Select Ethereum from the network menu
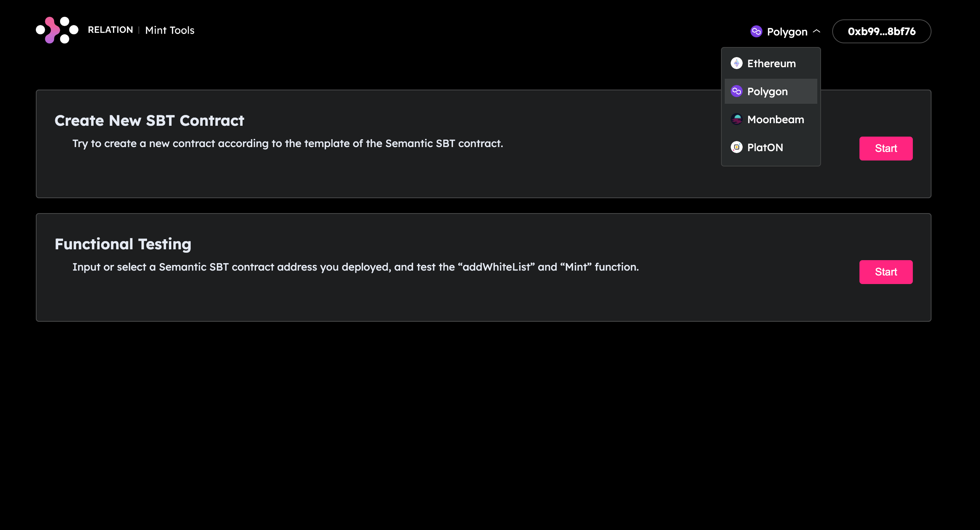 [x=771, y=63]
